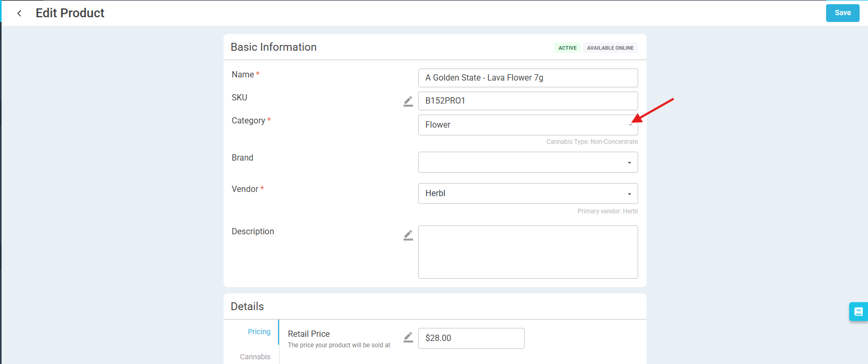Click the Retail Price field showing $28.00
Viewport: 868px width, 364px height.
pyautogui.click(x=471, y=338)
